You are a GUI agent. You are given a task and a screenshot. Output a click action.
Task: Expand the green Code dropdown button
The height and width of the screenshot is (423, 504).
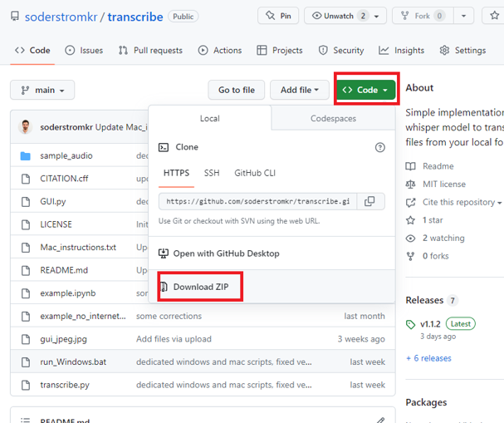pos(366,90)
